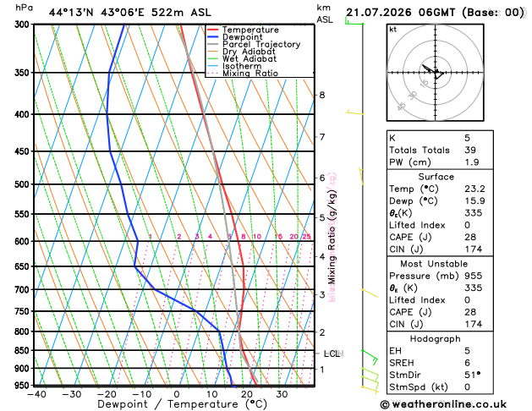Select the Isotherm legend entry
The height and width of the screenshot is (411, 532).
234,66
